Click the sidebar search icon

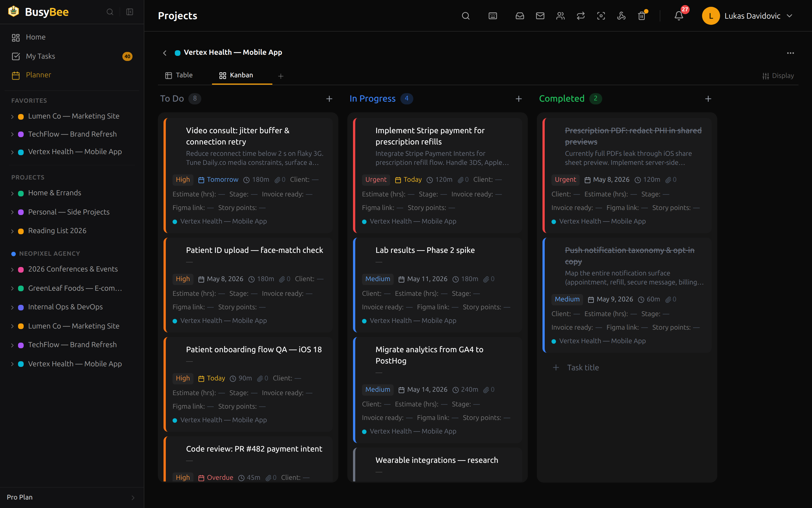tap(110, 12)
